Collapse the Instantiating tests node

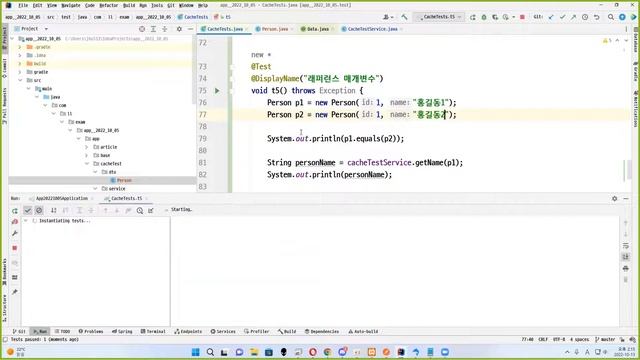tap(26, 221)
